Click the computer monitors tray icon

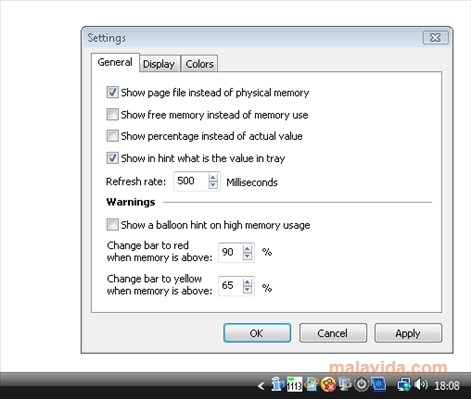345,384
